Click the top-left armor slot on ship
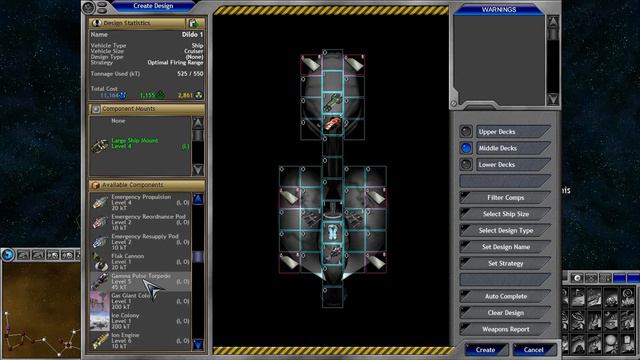 pyautogui.click(x=311, y=64)
